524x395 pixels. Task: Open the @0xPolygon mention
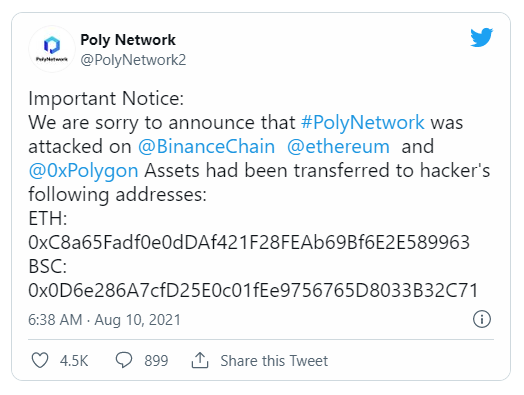tap(83, 171)
